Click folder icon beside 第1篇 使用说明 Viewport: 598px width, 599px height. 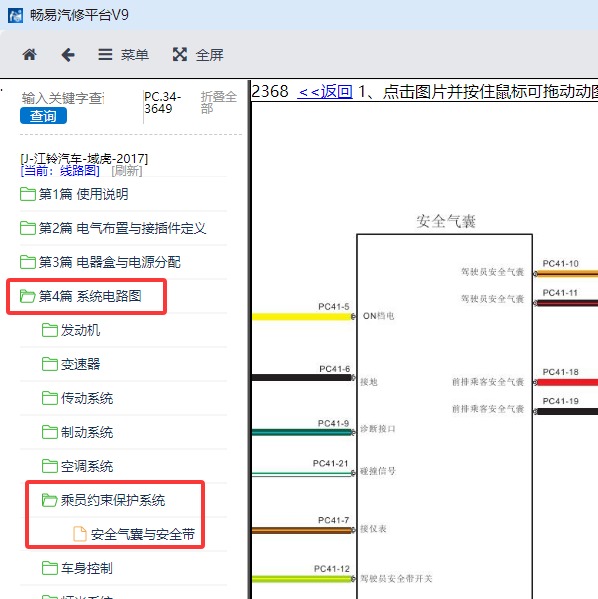pyautogui.click(x=28, y=194)
